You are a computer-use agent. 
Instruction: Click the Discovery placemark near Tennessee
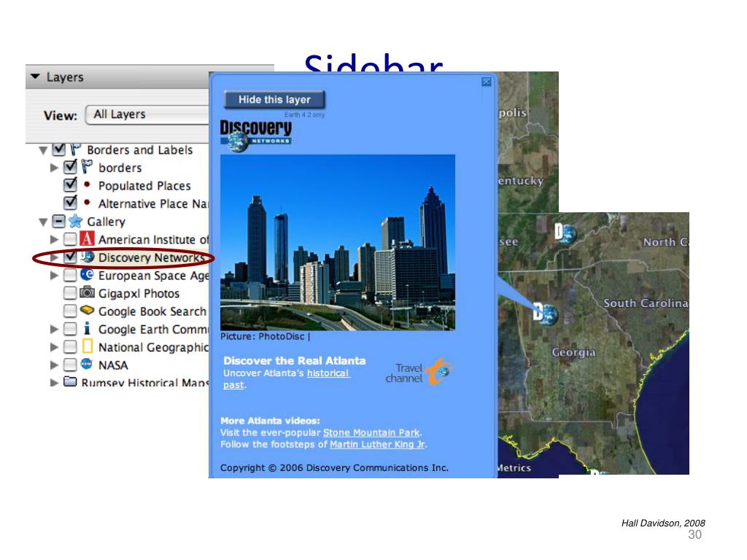coord(565,233)
